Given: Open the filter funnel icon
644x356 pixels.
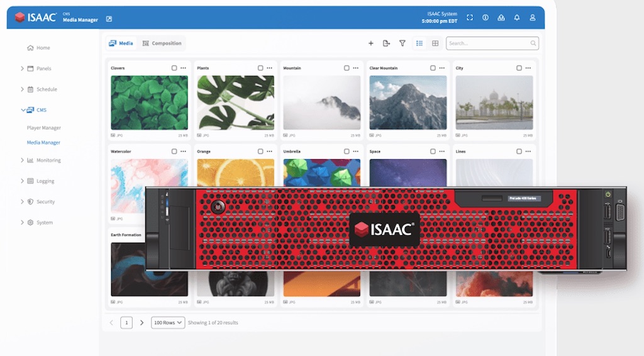Looking at the screenshot, I should pyautogui.click(x=402, y=43).
